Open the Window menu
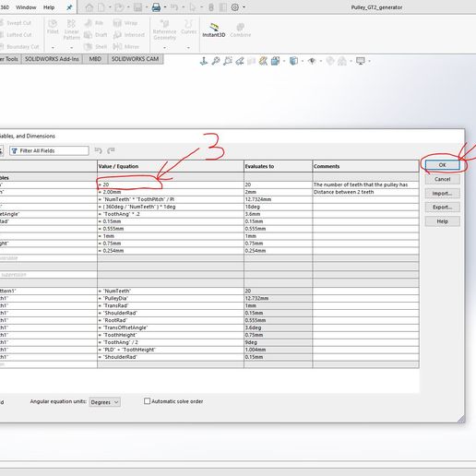 (x=26, y=7)
